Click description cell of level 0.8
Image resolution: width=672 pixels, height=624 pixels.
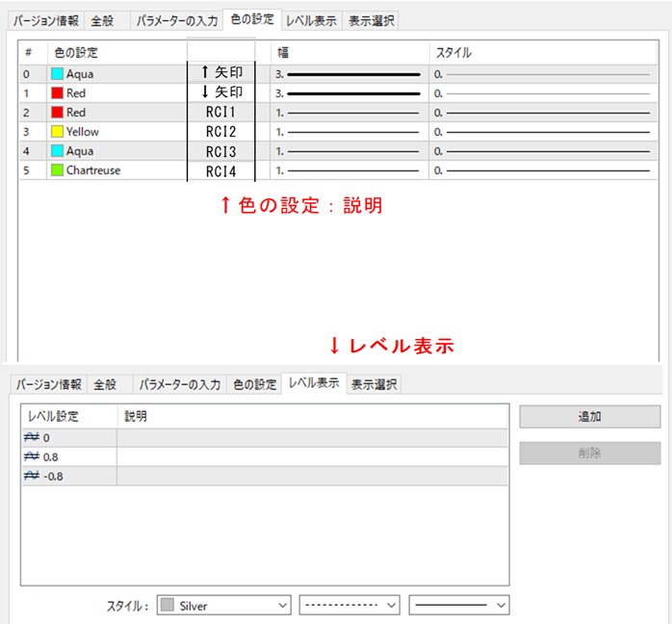coord(313,456)
